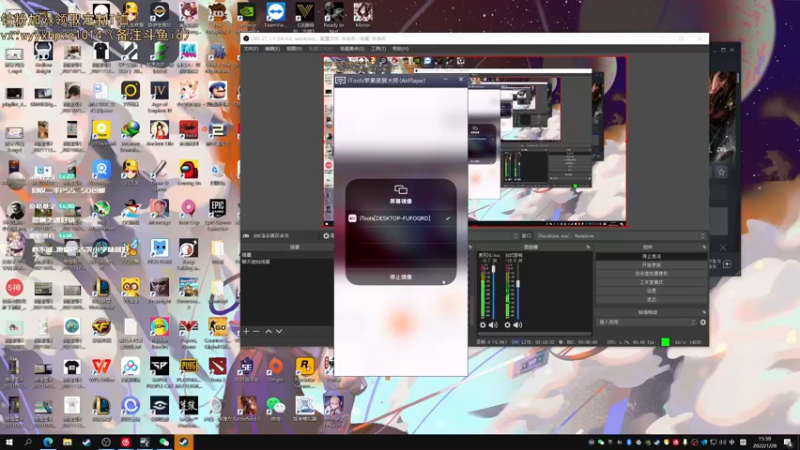The image size is (800, 450).
Task: Open the scene transition properties gear
Action: coord(703,322)
